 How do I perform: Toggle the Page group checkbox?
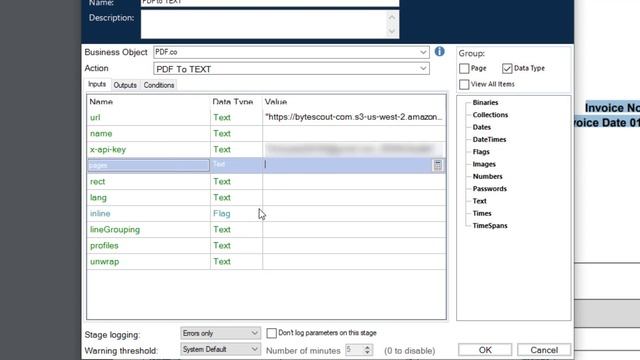464,68
